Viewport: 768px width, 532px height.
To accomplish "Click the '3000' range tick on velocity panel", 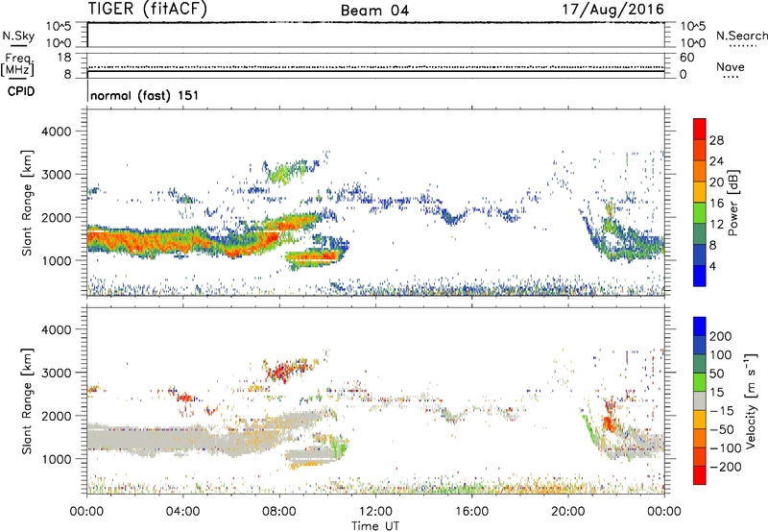I will click(x=56, y=373).
